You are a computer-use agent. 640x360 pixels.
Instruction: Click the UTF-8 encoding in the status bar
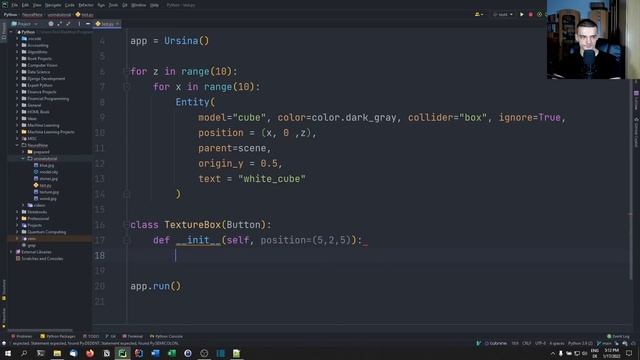pos(540,343)
